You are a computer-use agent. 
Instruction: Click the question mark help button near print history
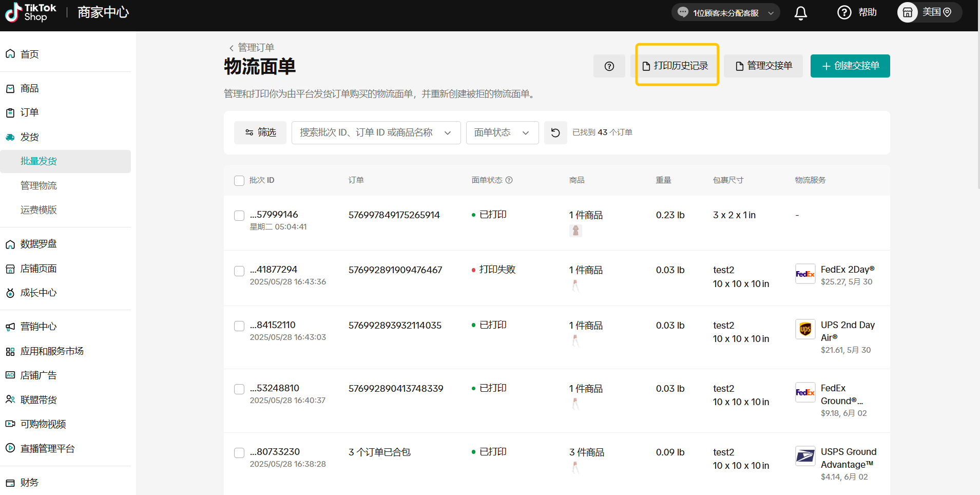tap(609, 66)
